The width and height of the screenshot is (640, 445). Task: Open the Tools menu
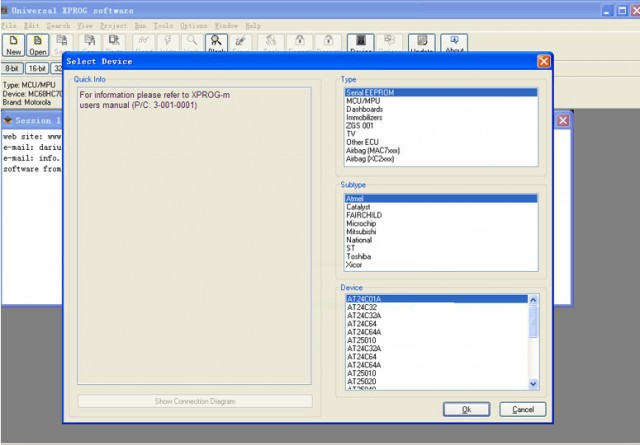(x=163, y=26)
